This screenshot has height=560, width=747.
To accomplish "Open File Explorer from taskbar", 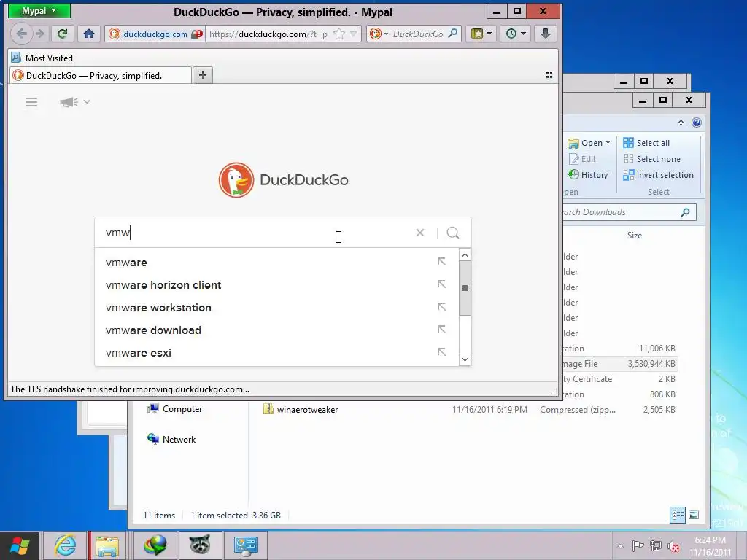I will [108, 545].
